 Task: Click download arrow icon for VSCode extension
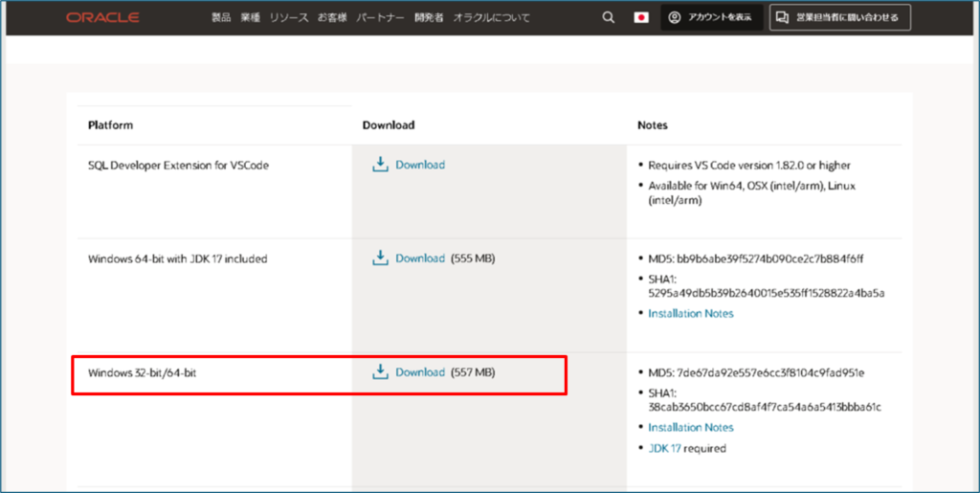(x=380, y=165)
